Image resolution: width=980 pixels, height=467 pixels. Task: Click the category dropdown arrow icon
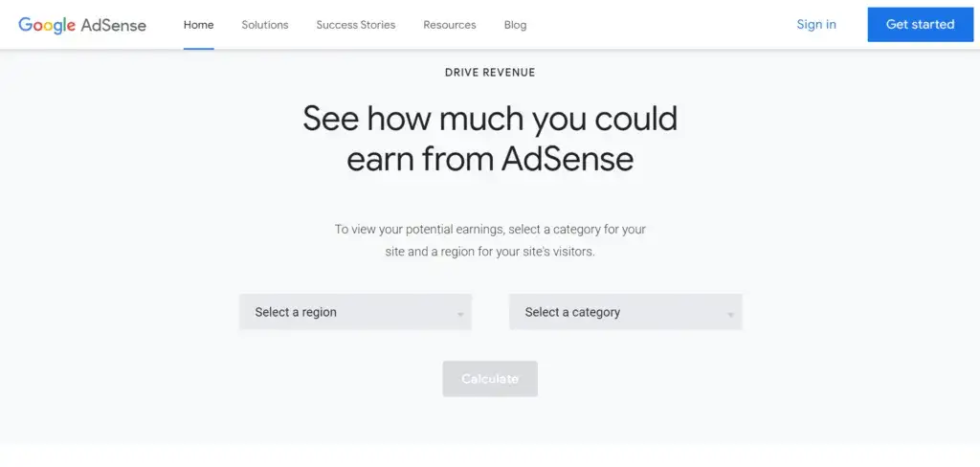click(730, 314)
